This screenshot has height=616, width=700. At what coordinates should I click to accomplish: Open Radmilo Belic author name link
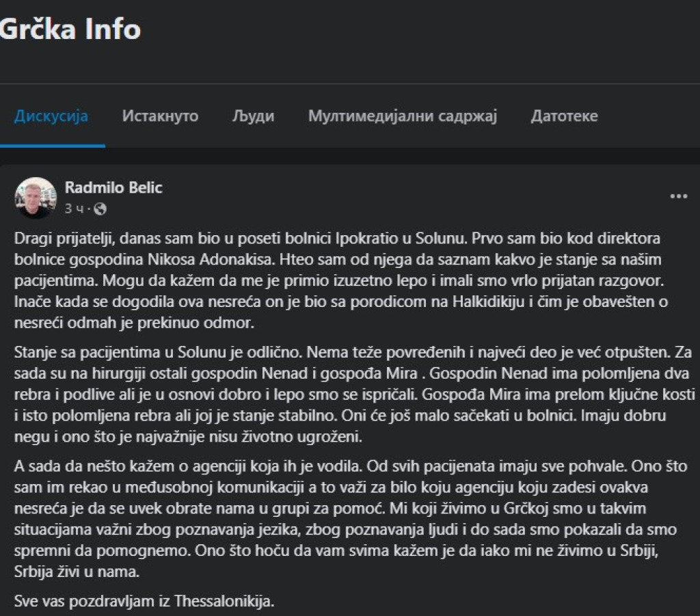tap(113, 187)
